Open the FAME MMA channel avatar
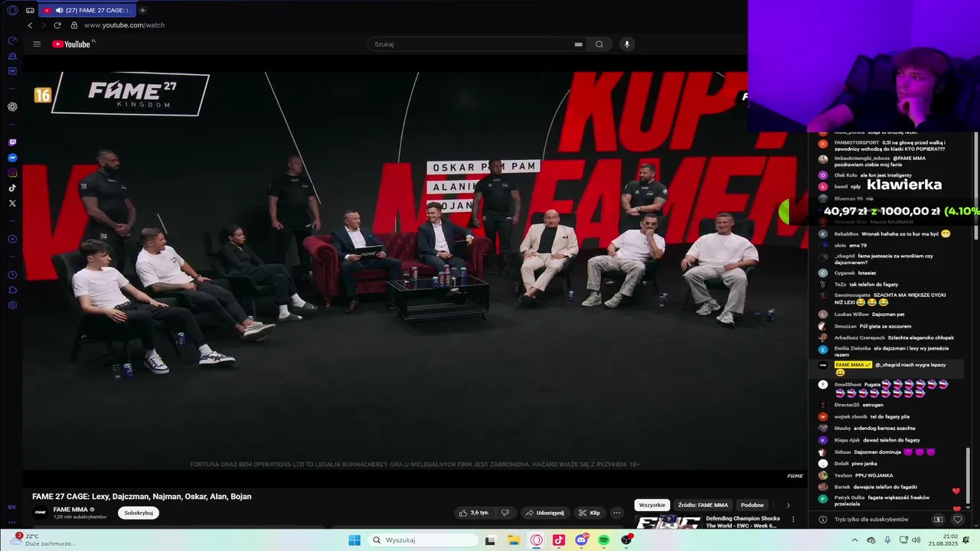 point(41,513)
